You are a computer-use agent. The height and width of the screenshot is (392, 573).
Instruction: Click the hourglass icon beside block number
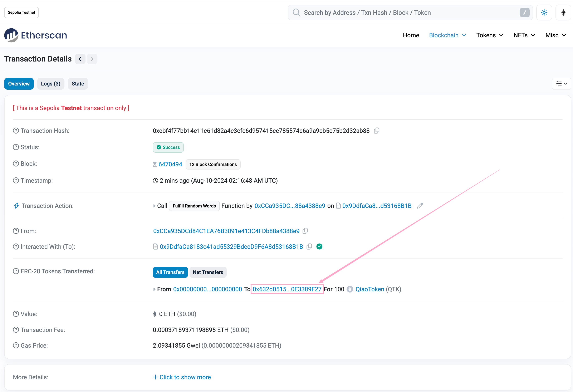pos(155,165)
